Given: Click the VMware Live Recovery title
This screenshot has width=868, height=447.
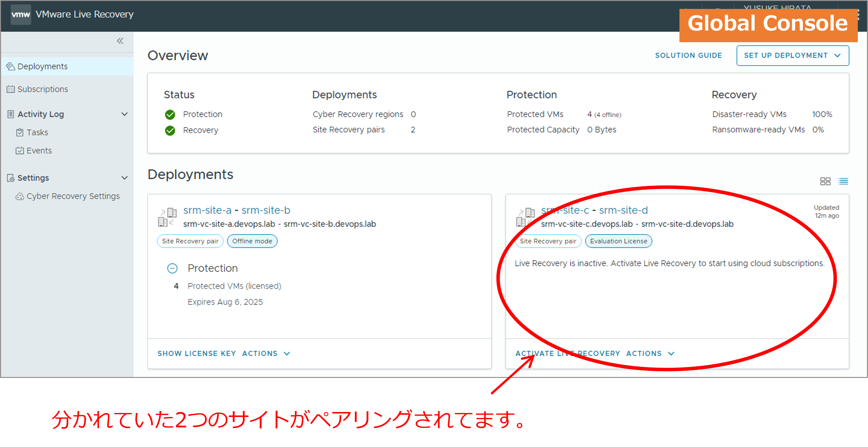Looking at the screenshot, I should point(84,14).
